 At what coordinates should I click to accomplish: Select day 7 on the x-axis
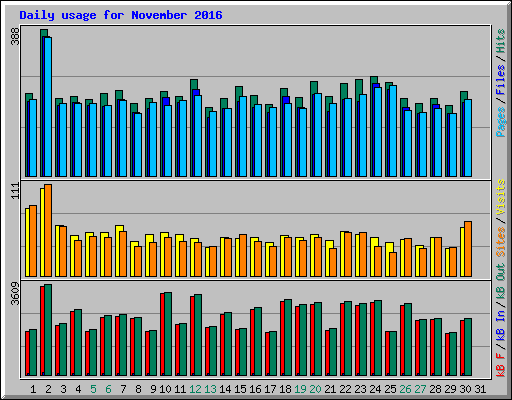click(x=123, y=389)
